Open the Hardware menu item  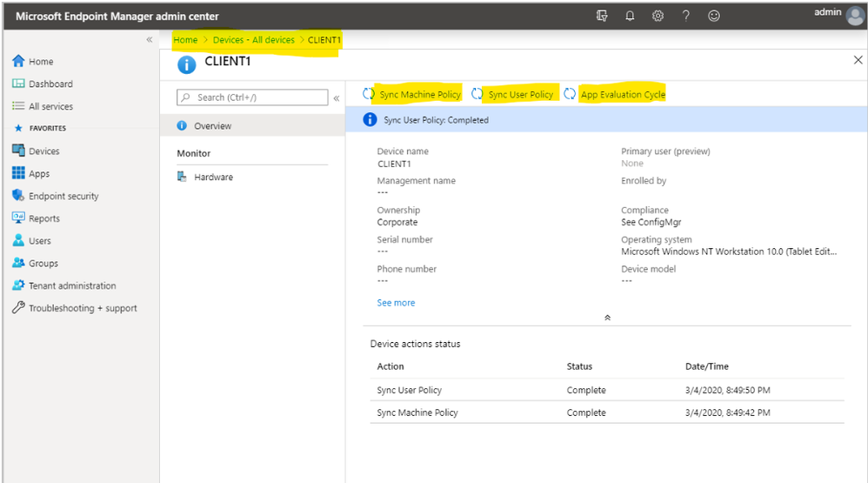[213, 177]
